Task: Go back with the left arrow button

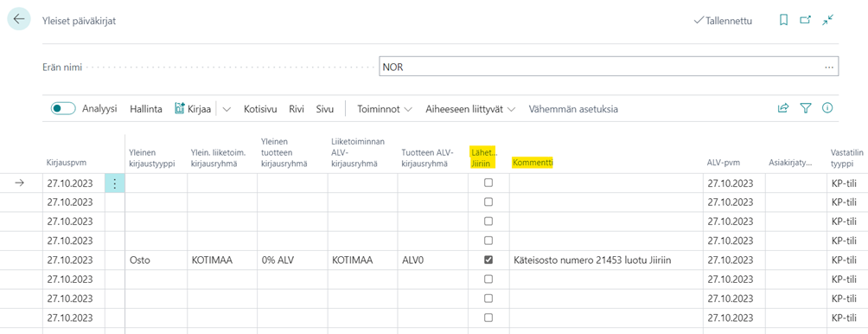Action: coord(19,19)
